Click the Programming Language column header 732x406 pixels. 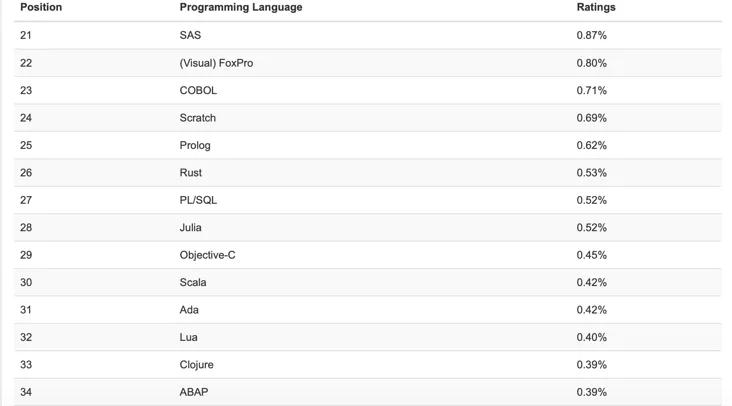click(241, 7)
